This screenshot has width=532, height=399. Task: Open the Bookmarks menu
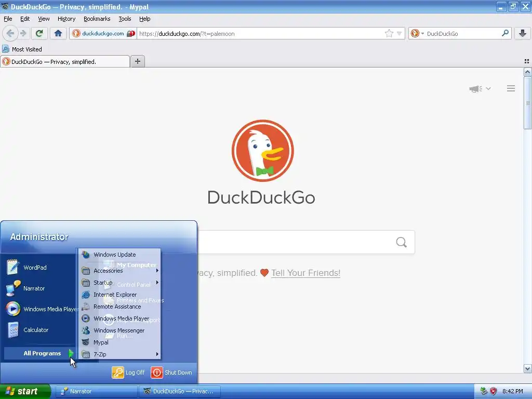(97, 19)
